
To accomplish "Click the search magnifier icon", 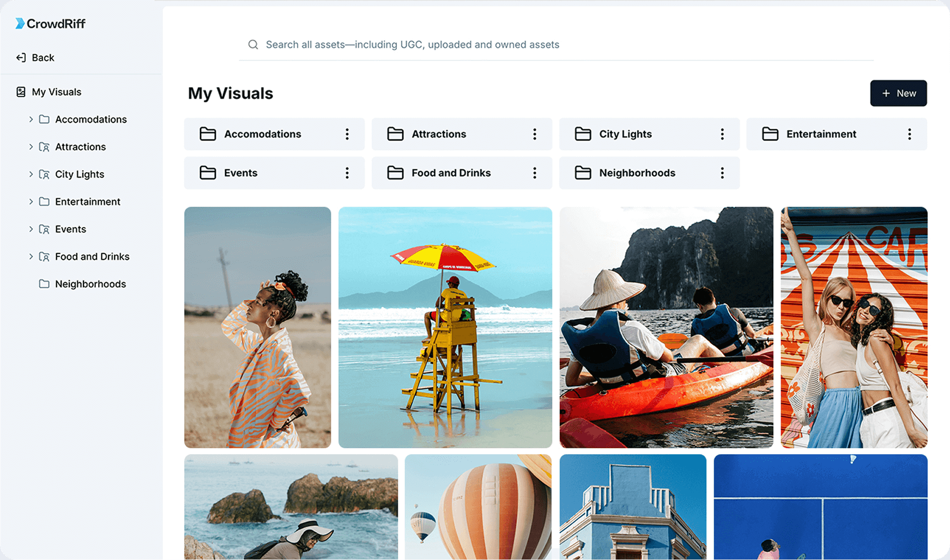I will (253, 45).
